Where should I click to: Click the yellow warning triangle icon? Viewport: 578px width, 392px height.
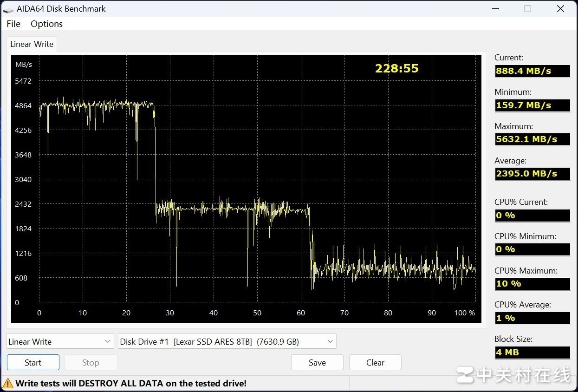pos(8,383)
